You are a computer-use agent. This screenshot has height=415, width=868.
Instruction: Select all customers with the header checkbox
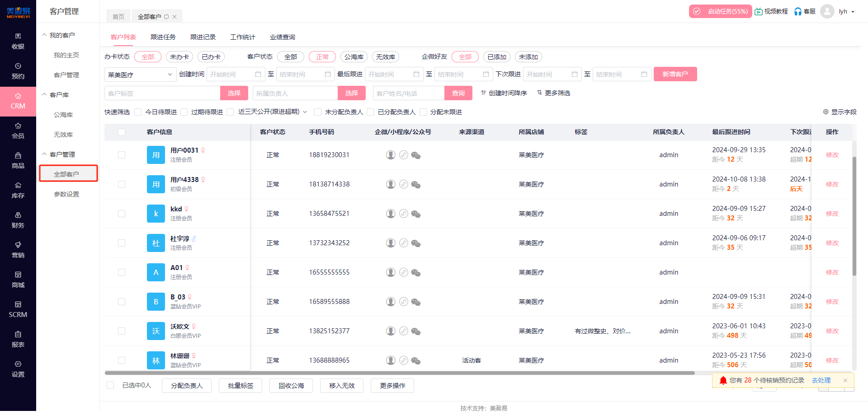coord(121,132)
